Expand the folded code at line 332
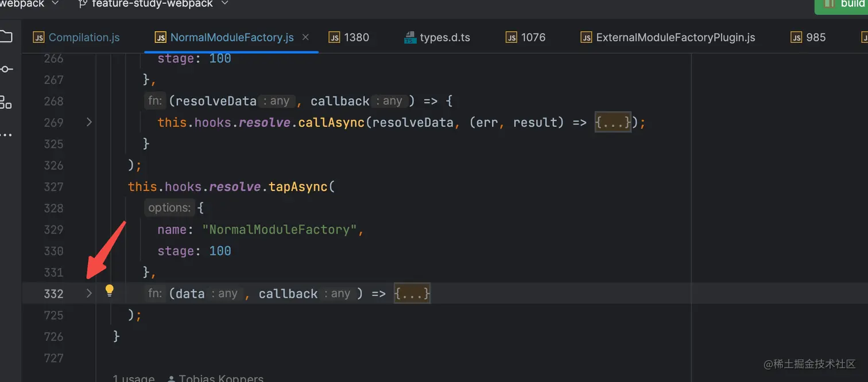Image resolution: width=868 pixels, height=382 pixels. click(x=89, y=293)
